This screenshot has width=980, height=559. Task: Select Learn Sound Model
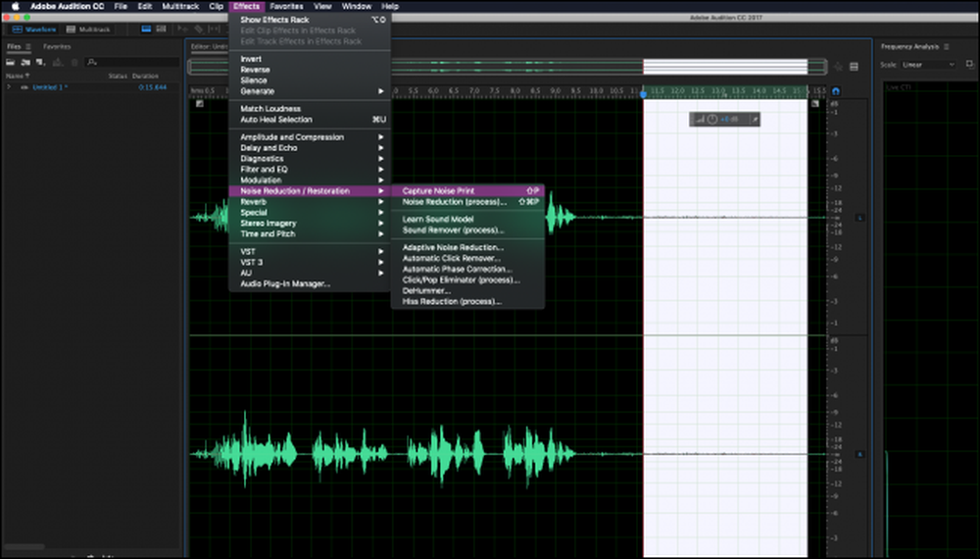[467, 220]
